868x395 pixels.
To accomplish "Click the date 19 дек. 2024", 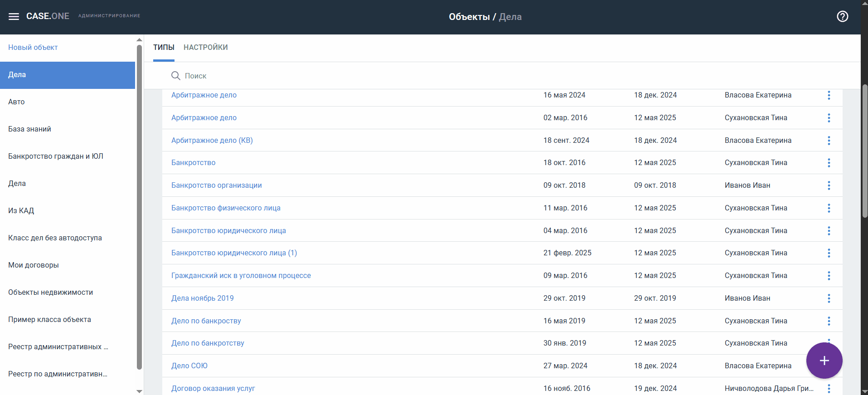I will (655, 389).
